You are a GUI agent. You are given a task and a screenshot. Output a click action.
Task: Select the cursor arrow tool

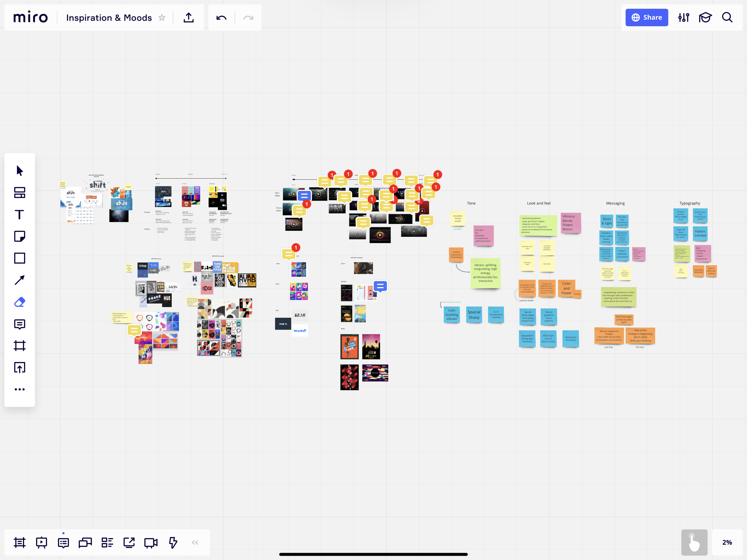[x=20, y=171]
